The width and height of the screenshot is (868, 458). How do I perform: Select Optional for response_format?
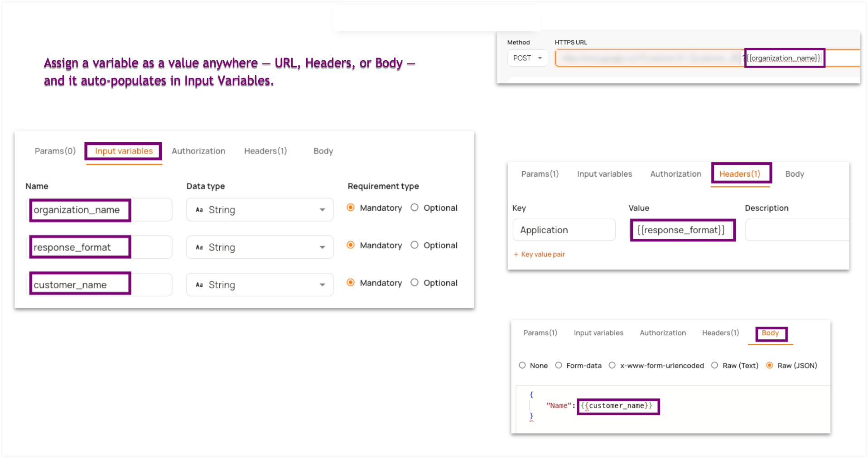(415, 245)
